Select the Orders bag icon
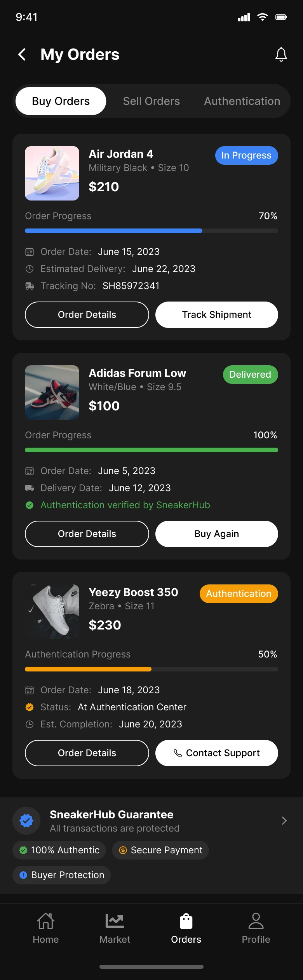The height and width of the screenshot is (980, 303). pos(186,921)
